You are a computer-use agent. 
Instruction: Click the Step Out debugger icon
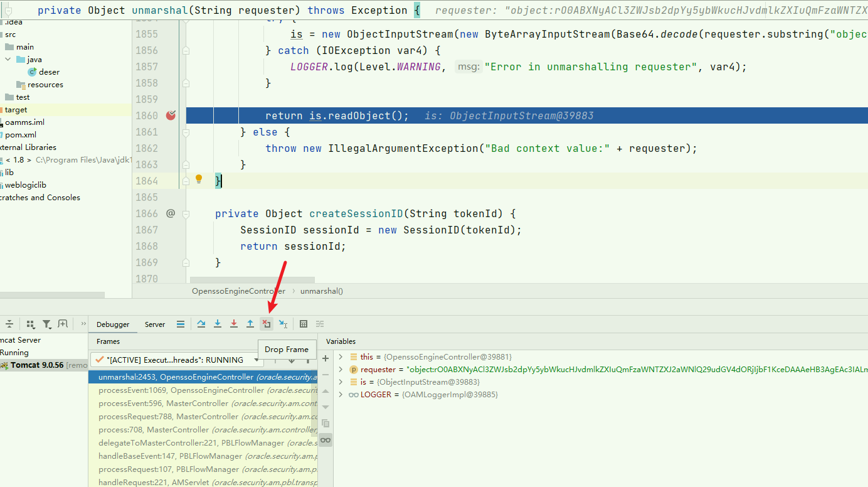pos(250,324)
